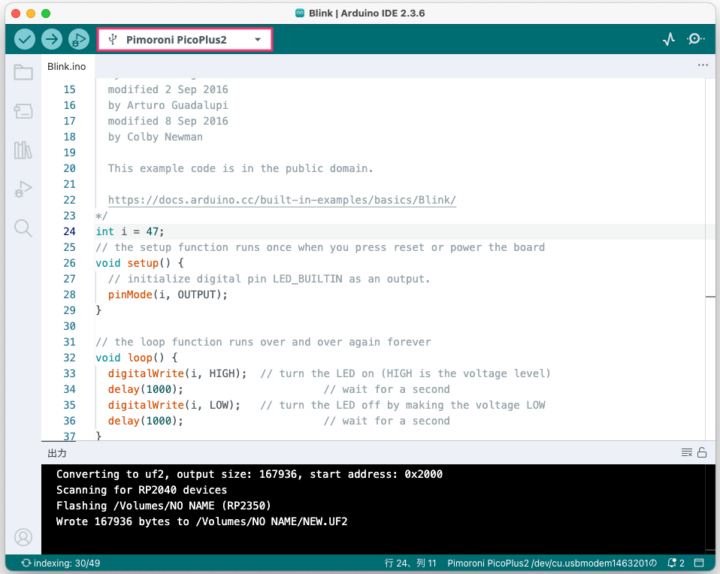Open the Boards Manager in sidebar

click(23, 111)
